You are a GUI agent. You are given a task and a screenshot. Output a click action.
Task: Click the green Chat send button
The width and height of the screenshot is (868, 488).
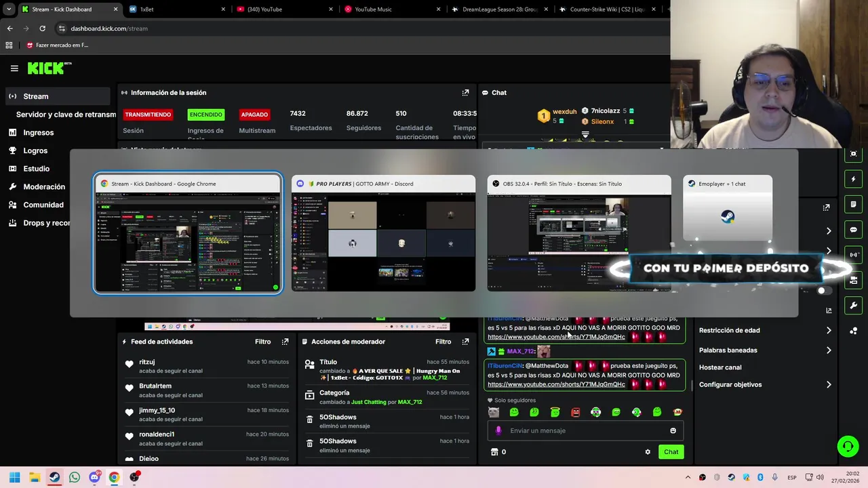point(671,452)
